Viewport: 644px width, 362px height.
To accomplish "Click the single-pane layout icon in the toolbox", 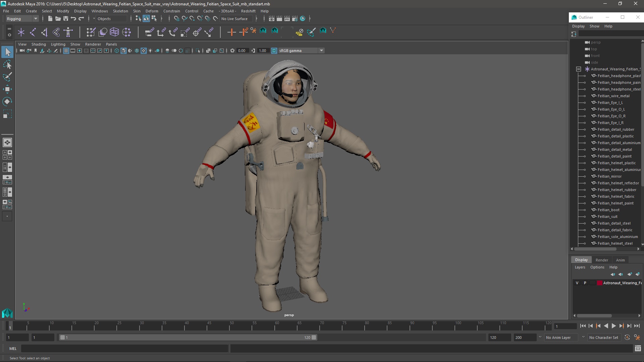I will point(7,142).
